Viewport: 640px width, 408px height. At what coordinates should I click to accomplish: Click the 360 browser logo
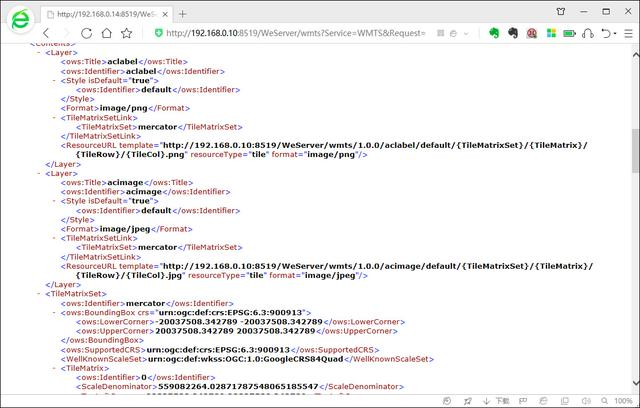coord(20,19)
